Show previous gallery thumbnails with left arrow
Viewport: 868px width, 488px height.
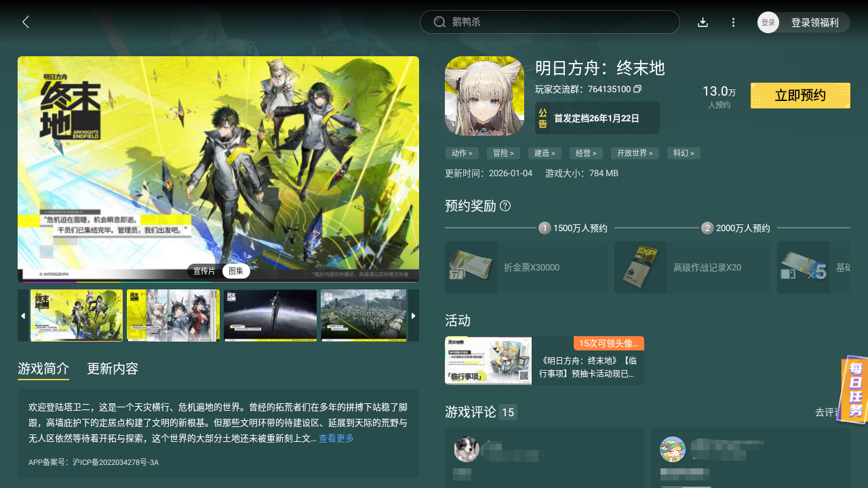[x=23, y=316]
